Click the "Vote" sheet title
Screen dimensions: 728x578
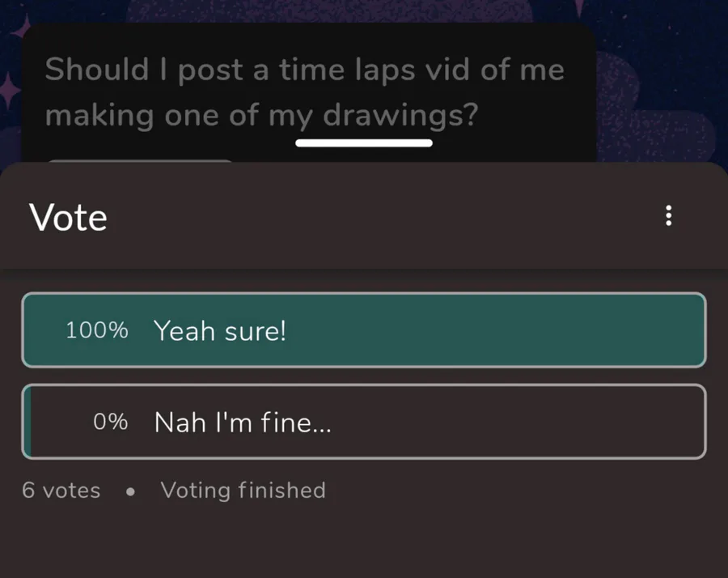tap(68, 217)
